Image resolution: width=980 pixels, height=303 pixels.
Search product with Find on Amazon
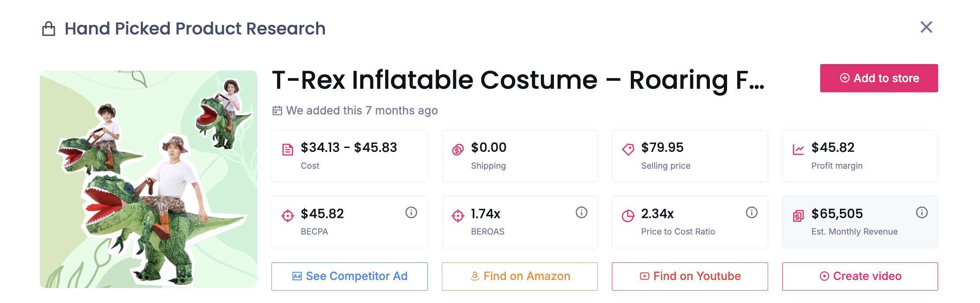tap(520, 276)
